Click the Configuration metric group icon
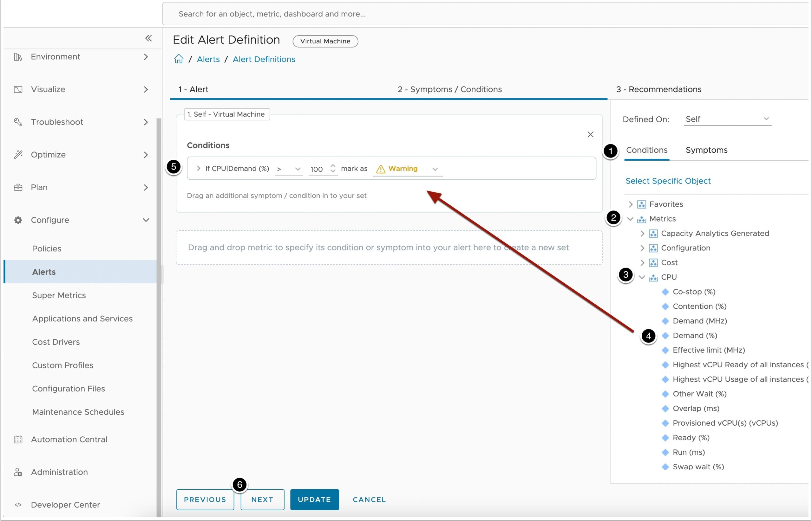The height and width of the screenshot is (521, 812). (653, 248)
